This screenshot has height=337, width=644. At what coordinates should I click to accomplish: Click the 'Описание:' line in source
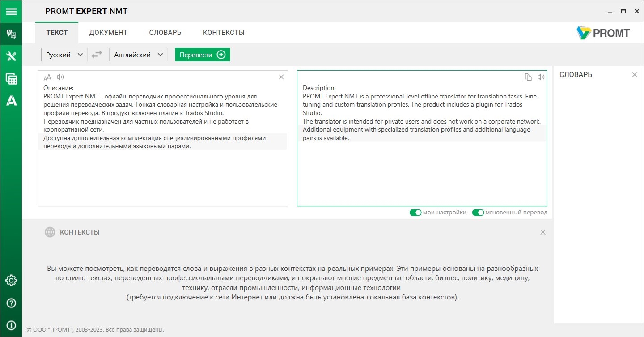pos(59,88)
